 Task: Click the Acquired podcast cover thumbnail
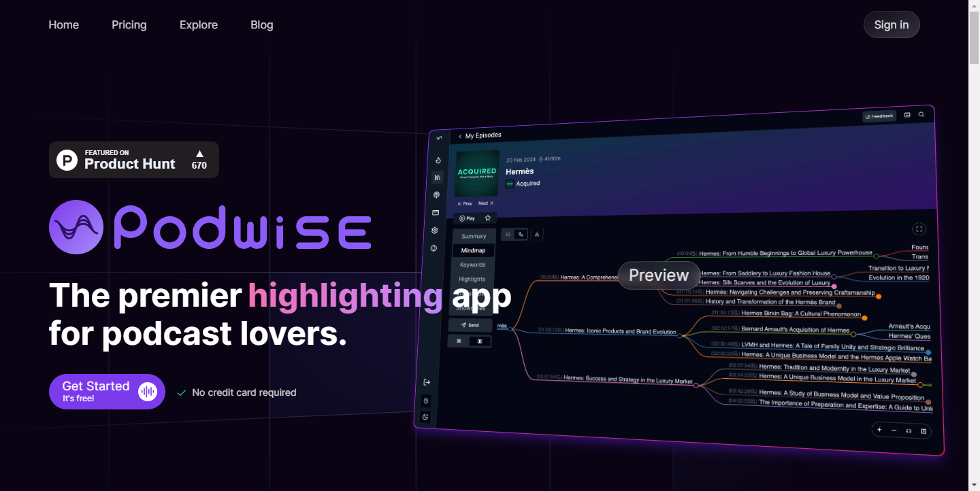tap(476, 173)
